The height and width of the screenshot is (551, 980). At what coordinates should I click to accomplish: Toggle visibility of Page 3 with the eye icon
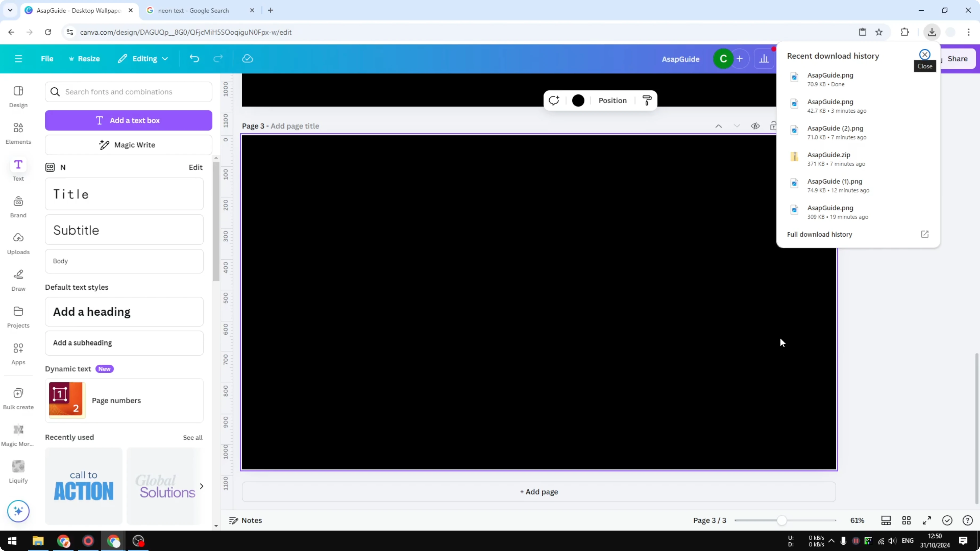click(x=756, y=125)
